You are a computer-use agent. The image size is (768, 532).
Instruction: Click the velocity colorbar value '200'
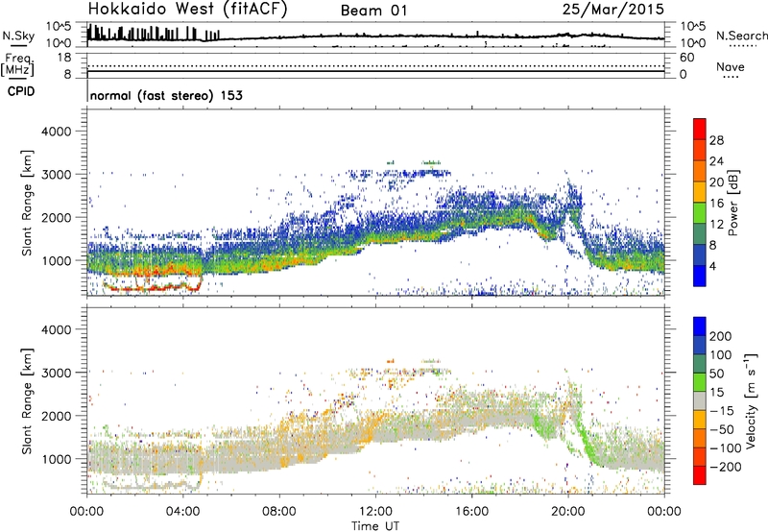(x=721, y=336)
